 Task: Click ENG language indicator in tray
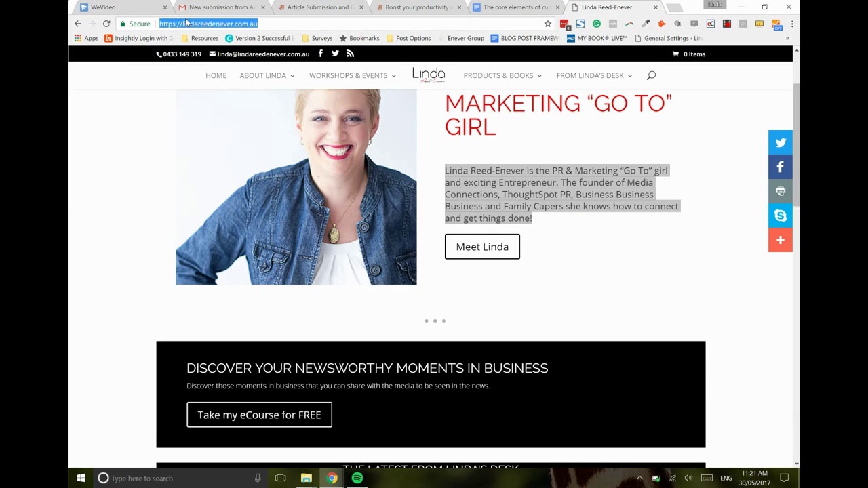pos(726,478)
